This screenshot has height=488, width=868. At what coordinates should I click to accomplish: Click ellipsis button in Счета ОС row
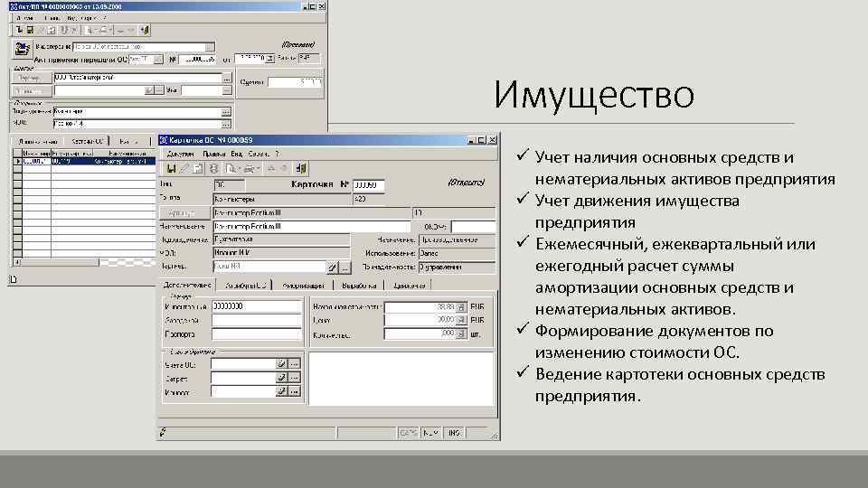click(x=294, y=364)
